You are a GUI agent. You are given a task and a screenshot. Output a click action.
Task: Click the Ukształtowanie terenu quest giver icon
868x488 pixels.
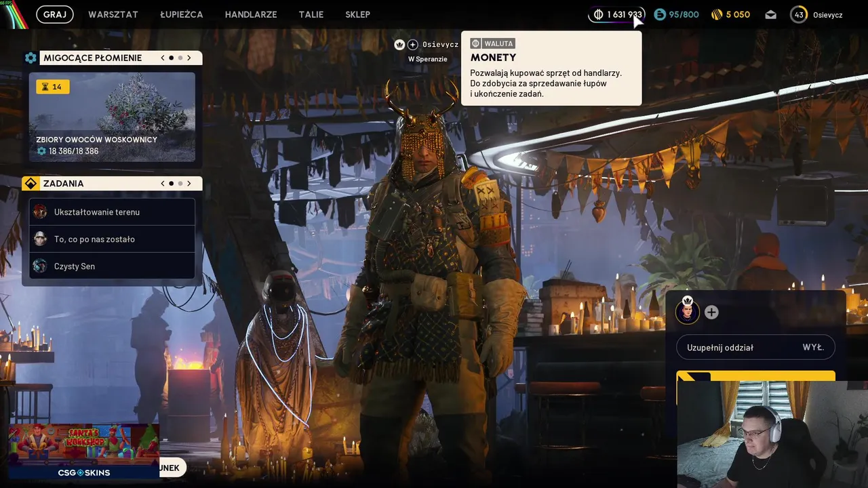40,211
